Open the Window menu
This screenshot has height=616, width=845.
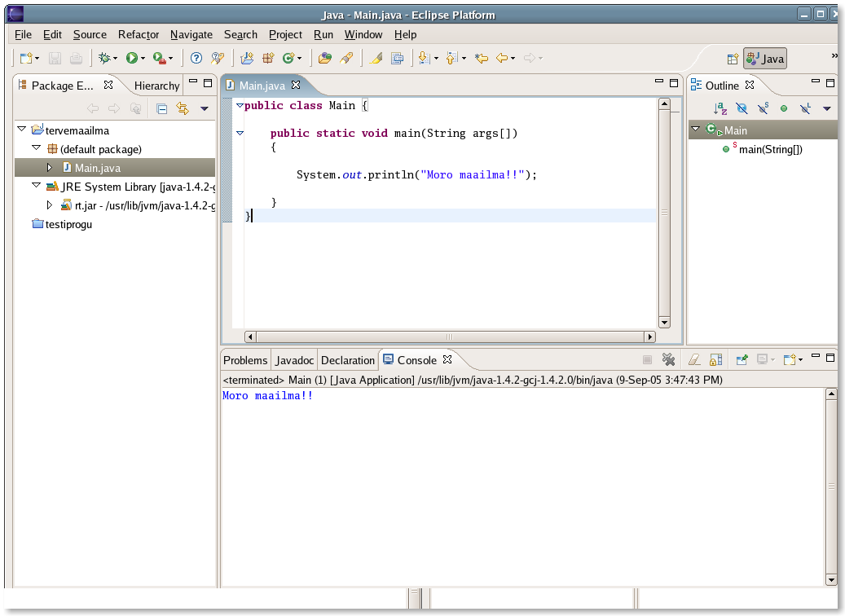pyautogui.click(x=363, y=34)
